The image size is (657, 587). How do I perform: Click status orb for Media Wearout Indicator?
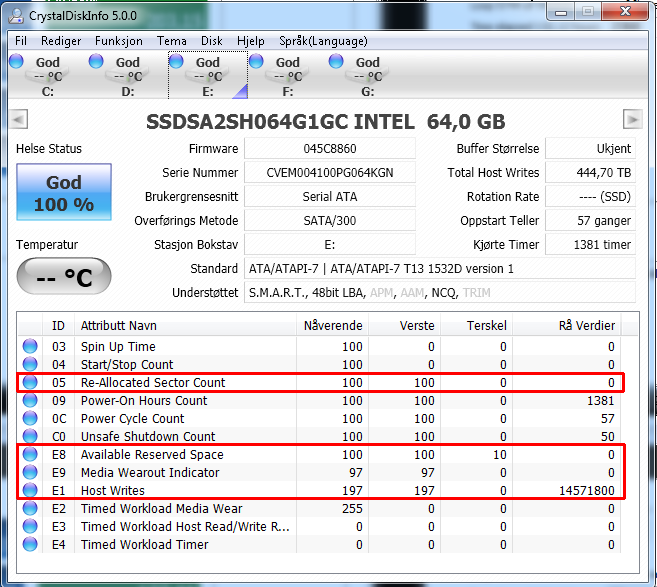30,472
